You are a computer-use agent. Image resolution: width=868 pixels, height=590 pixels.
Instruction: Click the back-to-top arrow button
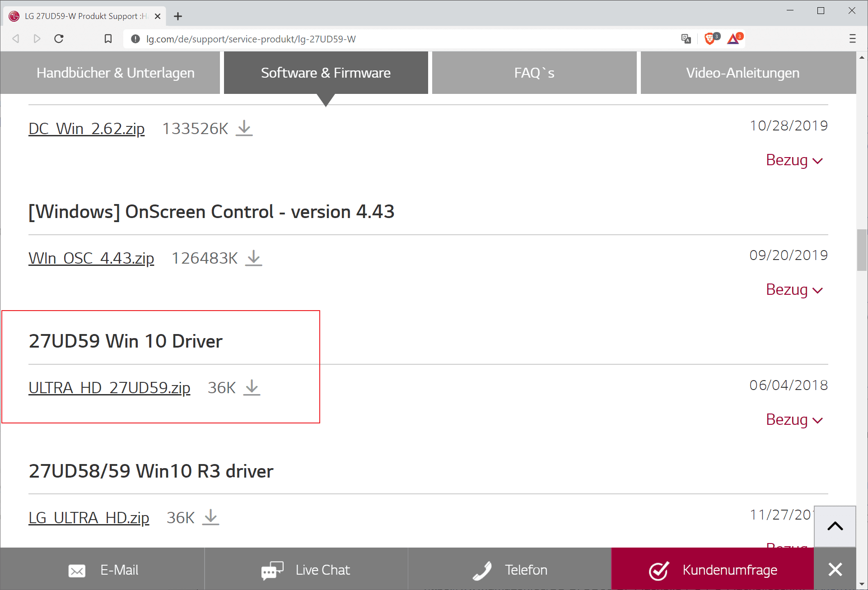835,526
